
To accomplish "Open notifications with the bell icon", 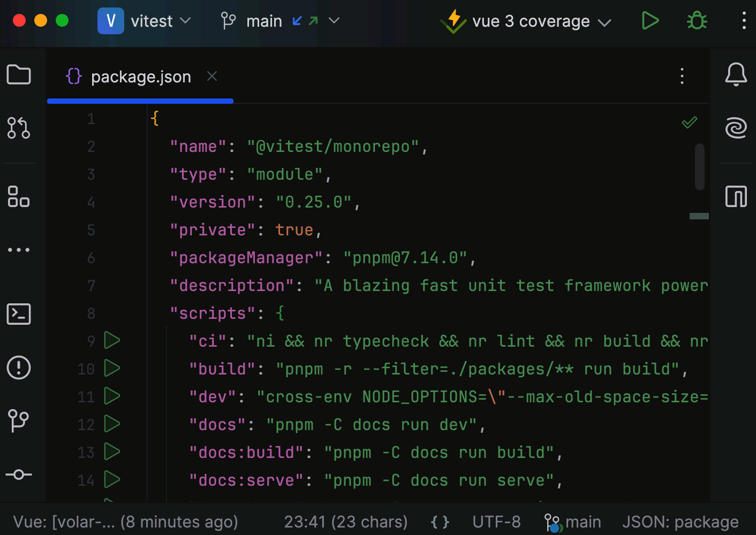I will 736,75.
